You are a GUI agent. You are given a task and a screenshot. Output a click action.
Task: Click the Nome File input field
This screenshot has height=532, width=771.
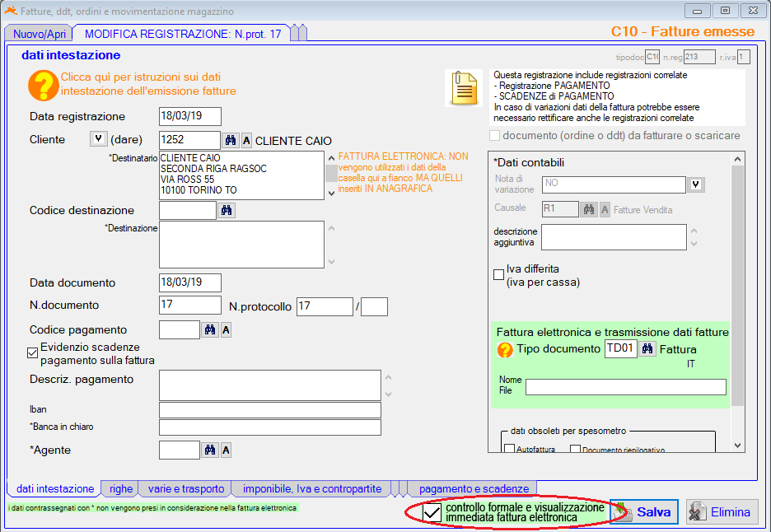coord(625,387)
